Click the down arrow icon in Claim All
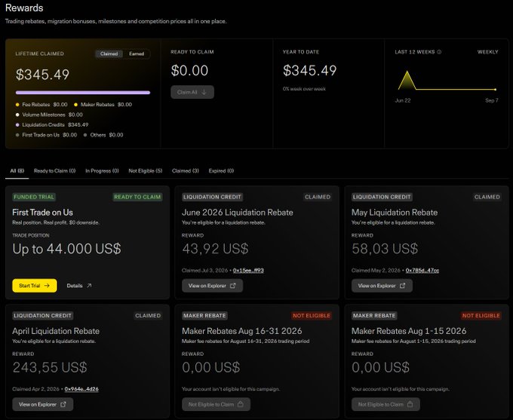 click(x=204, y=92)
